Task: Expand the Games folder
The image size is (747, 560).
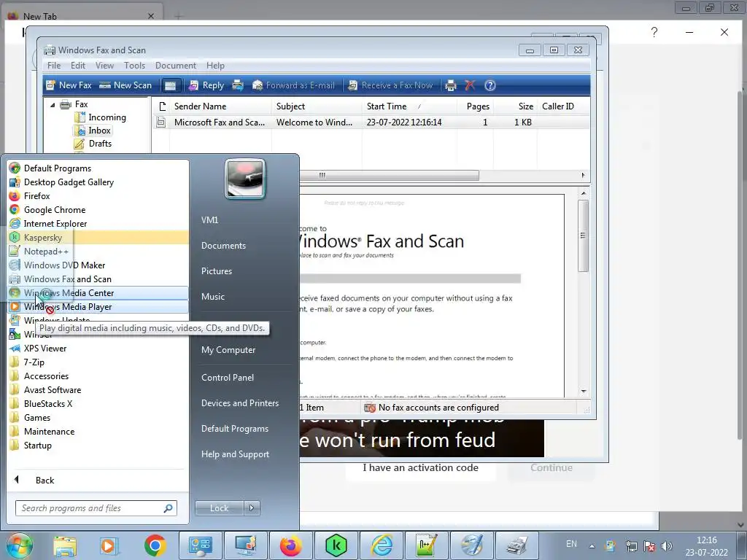Action: (98, 418)
